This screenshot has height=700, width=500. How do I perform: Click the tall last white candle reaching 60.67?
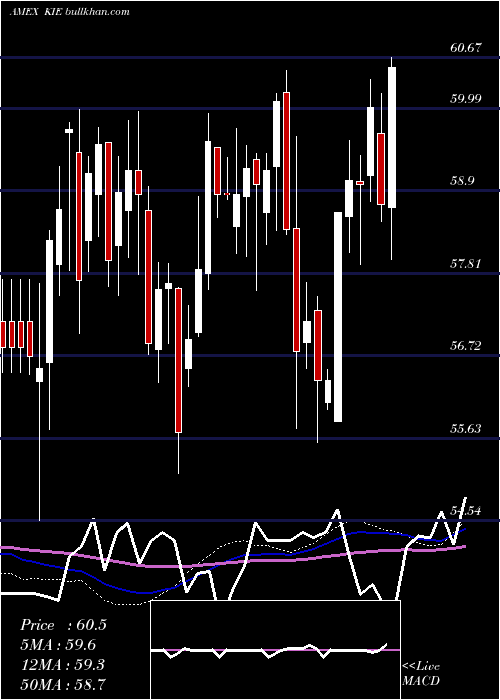pyautogui.click(x=392, y=138)
